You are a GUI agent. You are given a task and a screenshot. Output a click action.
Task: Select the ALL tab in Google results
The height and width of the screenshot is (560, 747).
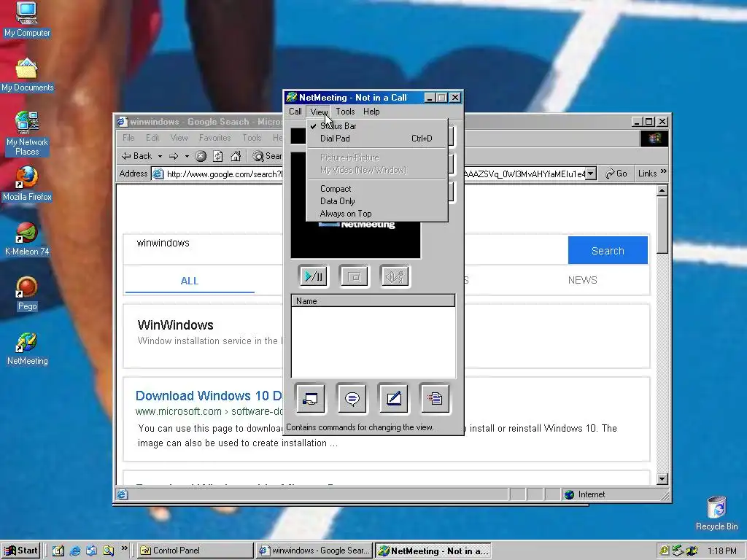point(190,281)
